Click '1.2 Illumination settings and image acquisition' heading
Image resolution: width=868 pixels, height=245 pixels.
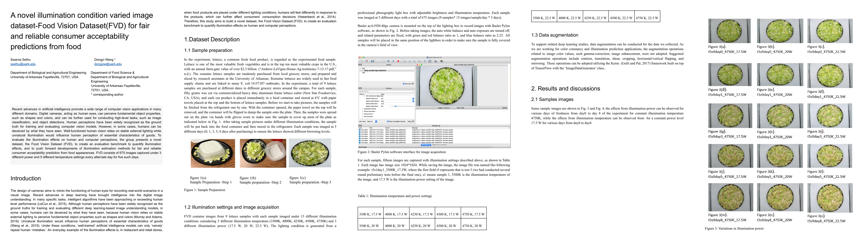[x=231, y=207]
